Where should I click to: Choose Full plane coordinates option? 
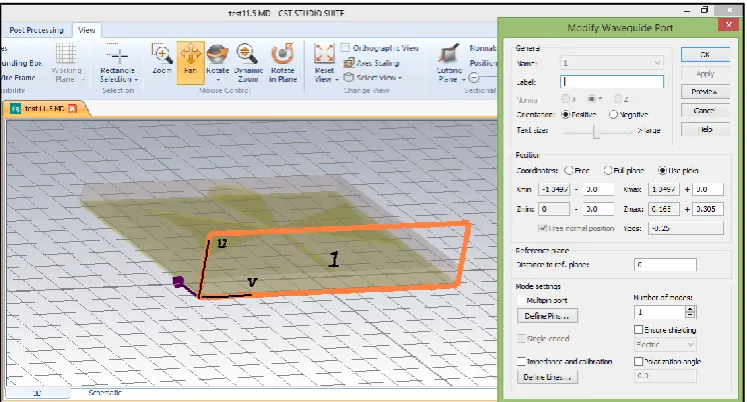click(607, 170)
